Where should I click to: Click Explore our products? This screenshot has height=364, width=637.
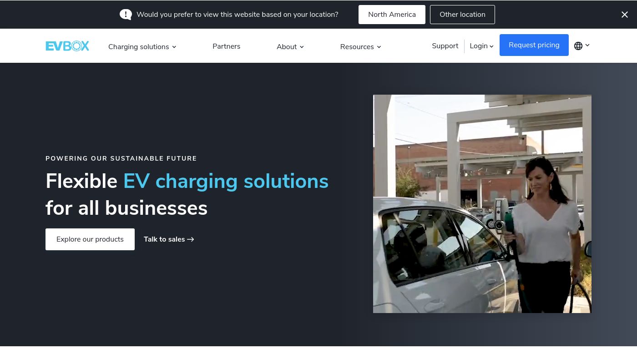click(90, 239)
